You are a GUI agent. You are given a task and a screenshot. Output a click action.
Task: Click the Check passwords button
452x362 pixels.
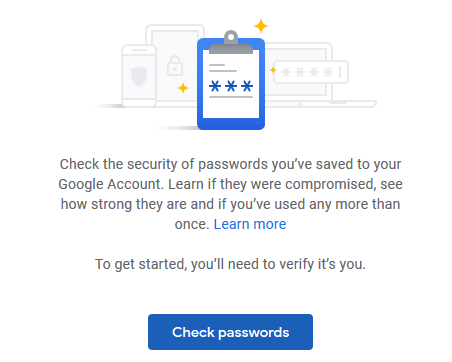coord(230,332)
